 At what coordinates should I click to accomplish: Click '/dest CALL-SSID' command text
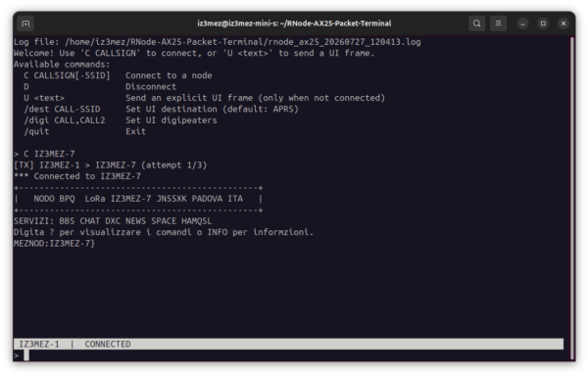62,110
